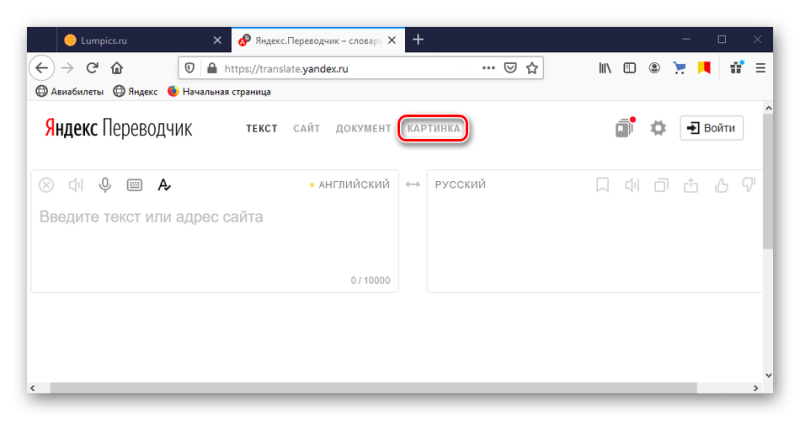Viewport: 800px width, 438px height.
Task: Click the red-yellow bookmark extension icon
Action: click(x=704, y=68)
